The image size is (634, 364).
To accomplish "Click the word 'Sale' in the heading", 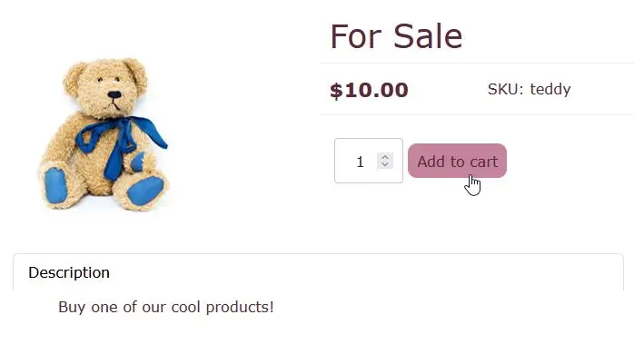I will [x=428, y=36].
